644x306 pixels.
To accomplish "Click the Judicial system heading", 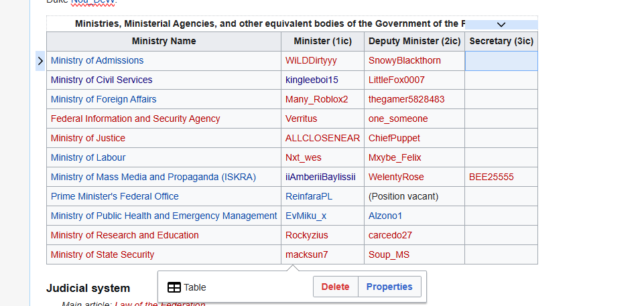I will tap(88, 289).
